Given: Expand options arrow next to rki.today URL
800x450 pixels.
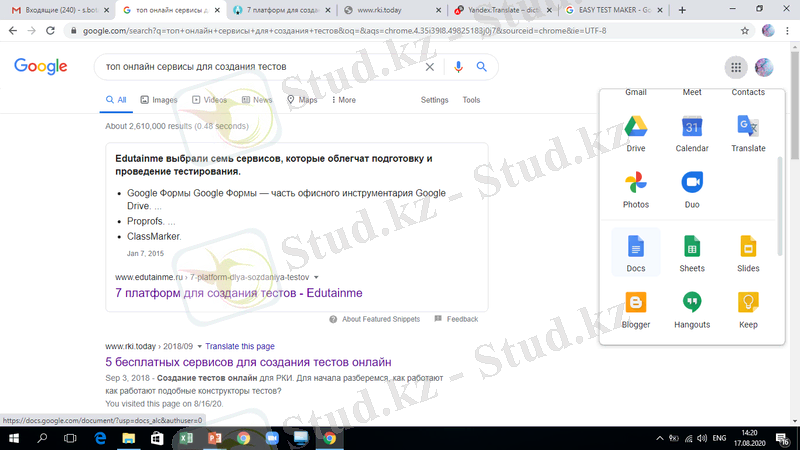Looking at the screenshot, I should 199,346.
